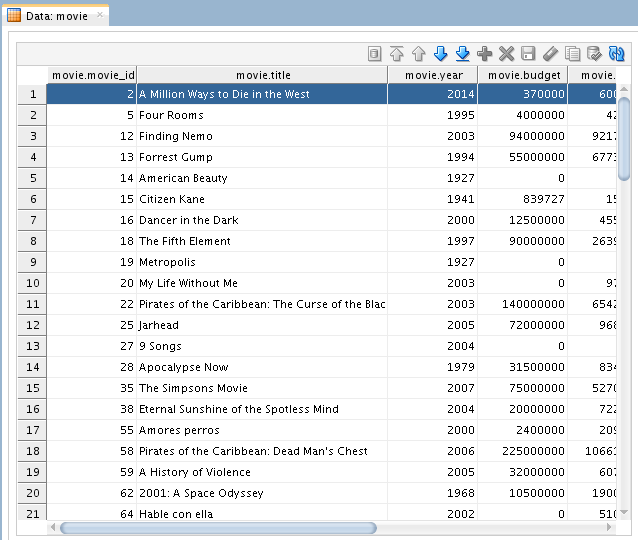Click the first-record double up arrow icon
The image size is (638, 540).
397,53
